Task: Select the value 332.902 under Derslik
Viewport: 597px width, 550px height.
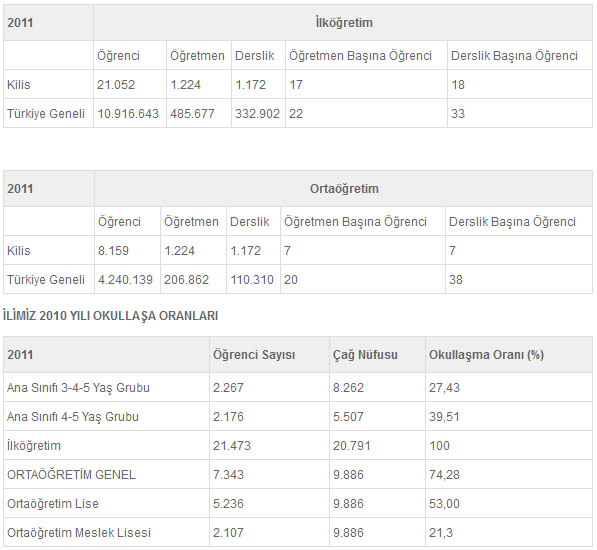Action: tap(257, 113)
